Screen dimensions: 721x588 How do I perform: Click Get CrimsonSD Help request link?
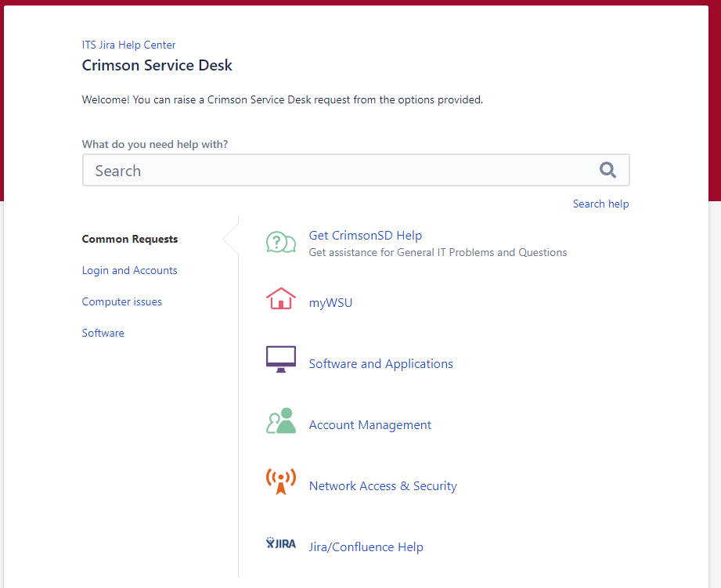[x=365, y=235]
